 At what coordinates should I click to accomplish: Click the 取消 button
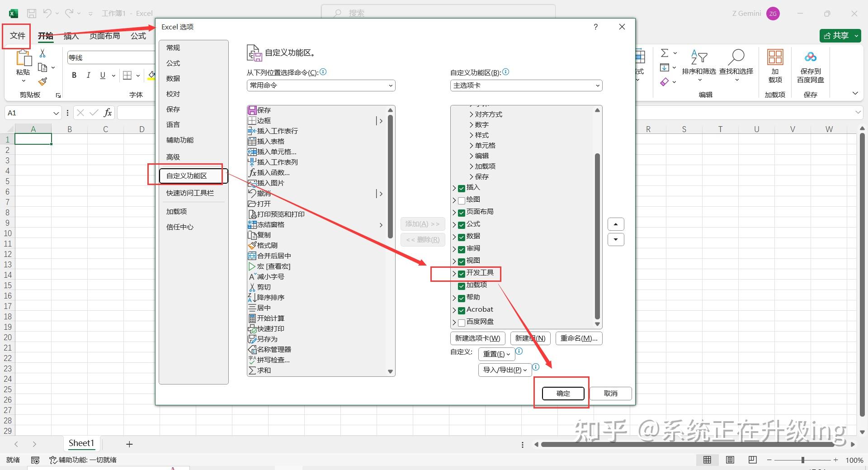[611, 394]
